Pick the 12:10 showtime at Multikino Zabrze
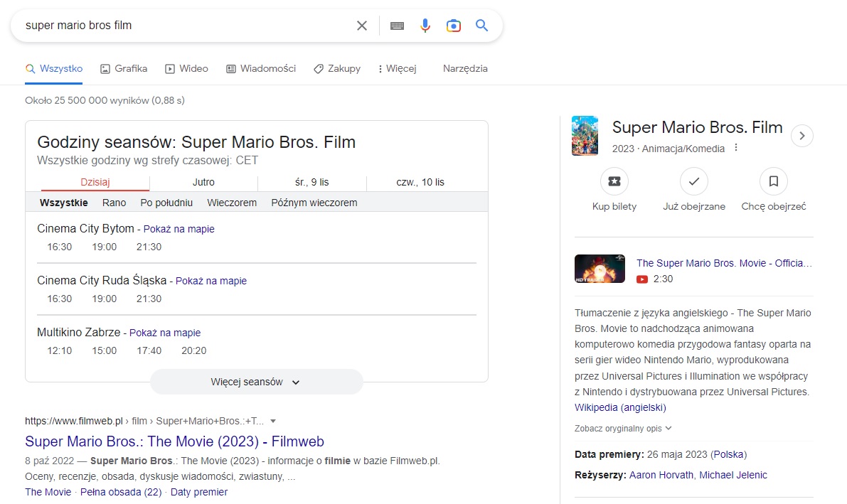 click(x=60, y=350)
